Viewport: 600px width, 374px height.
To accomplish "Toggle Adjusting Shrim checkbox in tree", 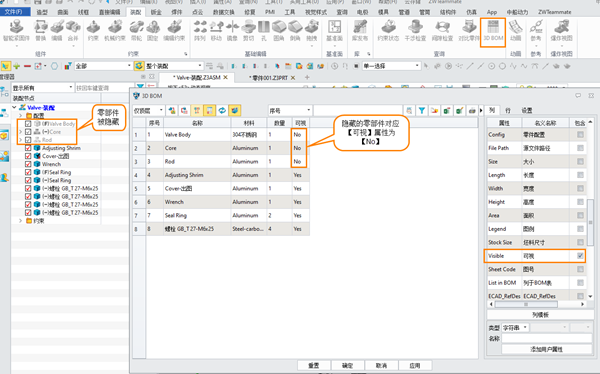I will click(28, 148).
